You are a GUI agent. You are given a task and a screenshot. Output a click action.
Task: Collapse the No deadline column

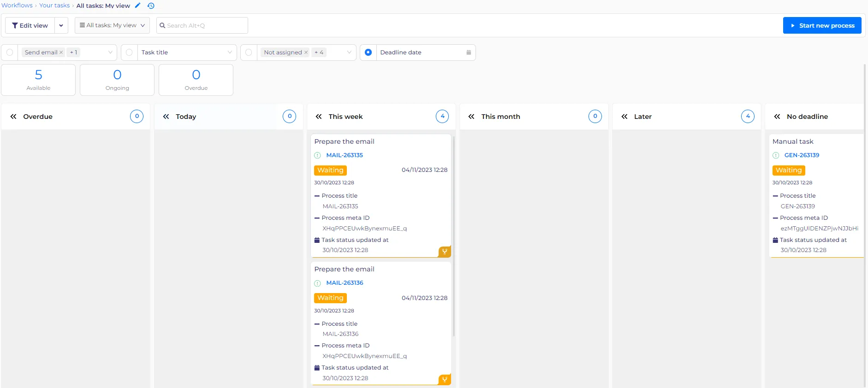click(x=777, y=117)
